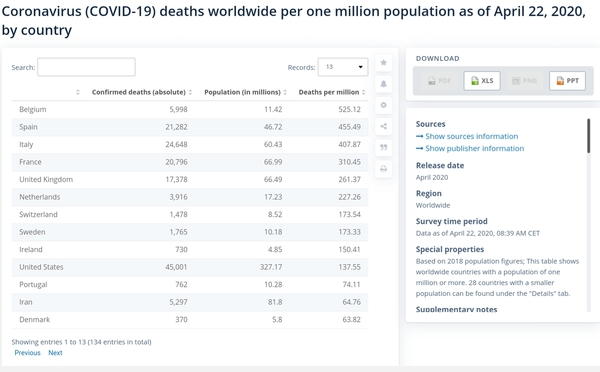600x372 pixels.
Task: Select the Denmark row name
Action: 35,320
